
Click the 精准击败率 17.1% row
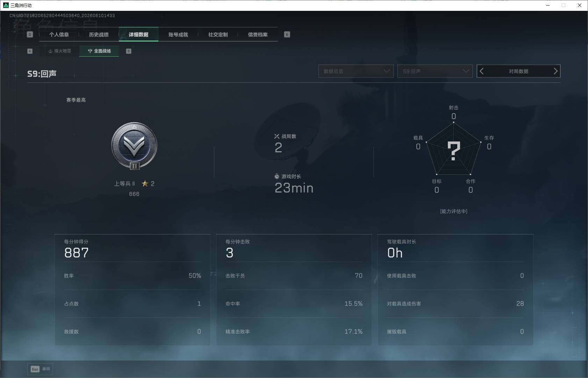coord(294,332)
